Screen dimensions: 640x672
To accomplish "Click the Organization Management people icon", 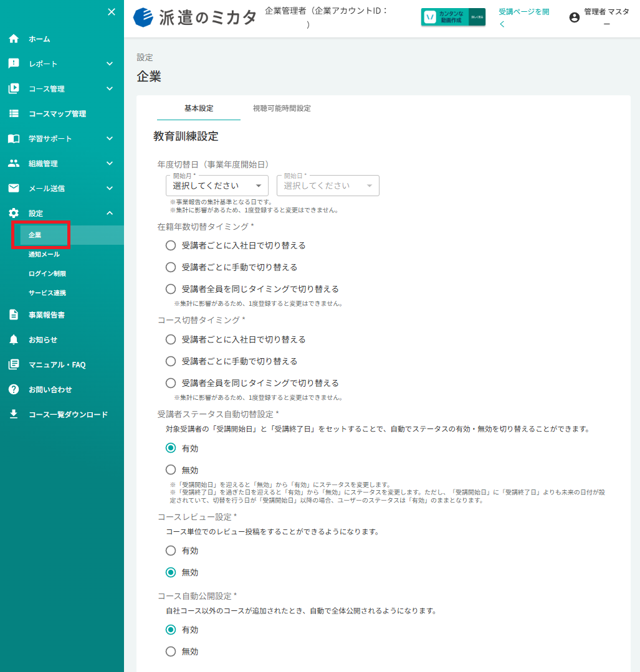I will (x=14, y=163).
